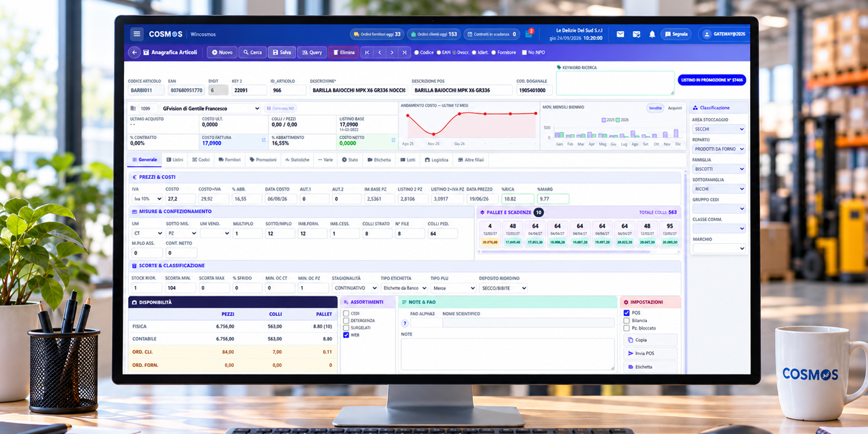868x434 pixels.
Task: Click the supplier building icon beside 1099
Action: 133,108
